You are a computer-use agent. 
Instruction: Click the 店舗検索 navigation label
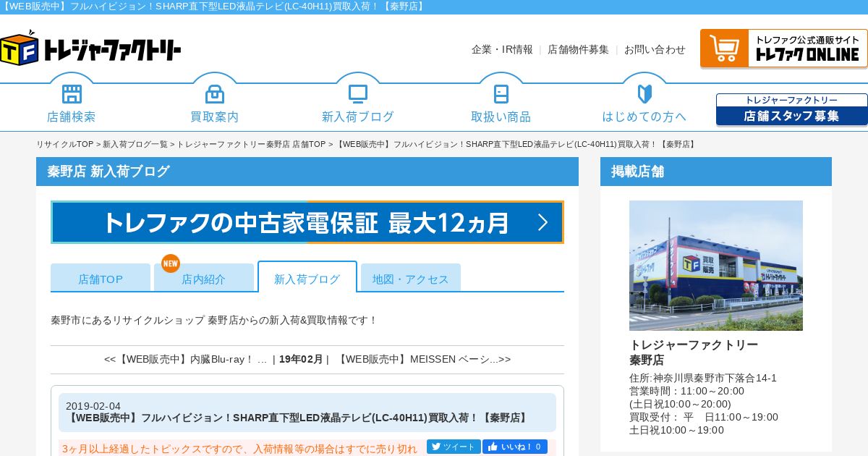coord(72,117)
